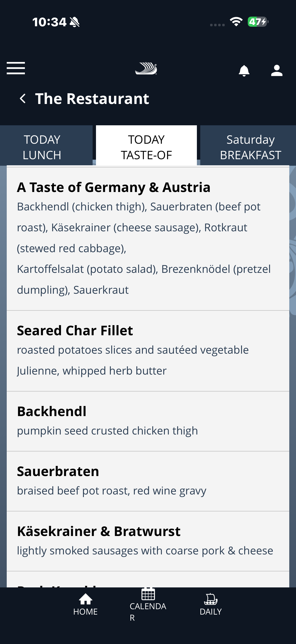Open the Calendar icon in bottom bar
This screenshot has height=644, width=296.
point(148,594)
